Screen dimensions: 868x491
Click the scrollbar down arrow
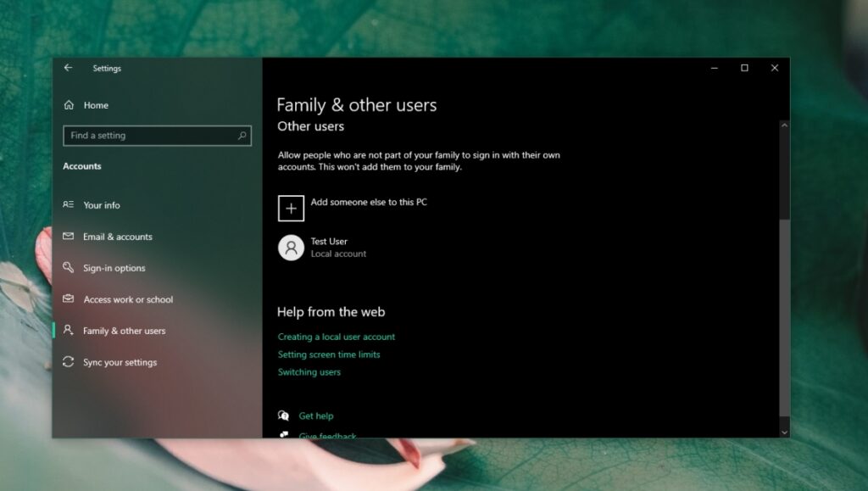point(783,432)
